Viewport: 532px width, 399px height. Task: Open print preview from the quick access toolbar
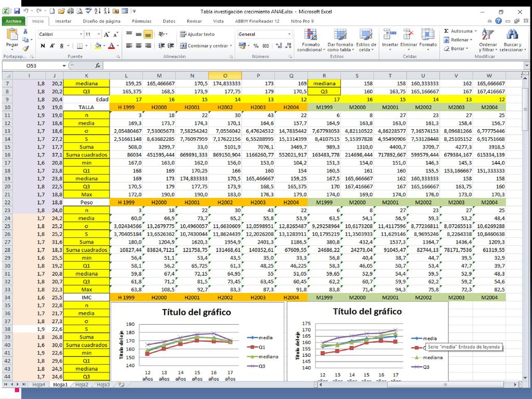point(79,11)
